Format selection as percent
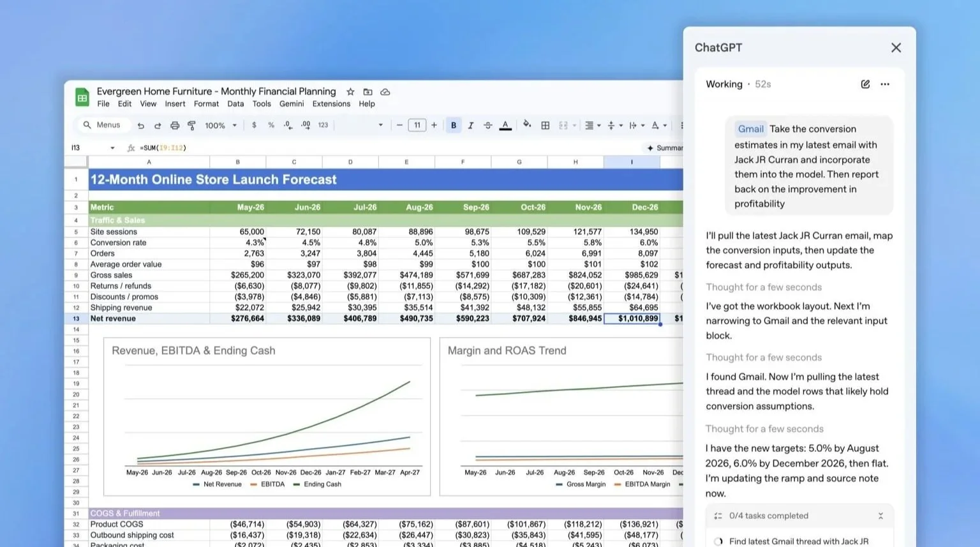This screenshot has height=547, width=980. [x=271, y=125]
